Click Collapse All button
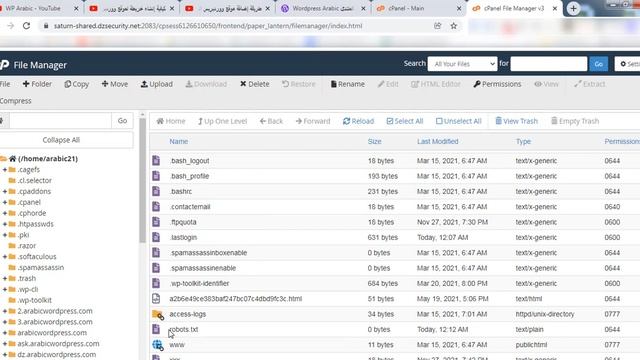Image resolution: width=640 pixels, height=360 pixels. pyautogui.click(x=61, y=140)
